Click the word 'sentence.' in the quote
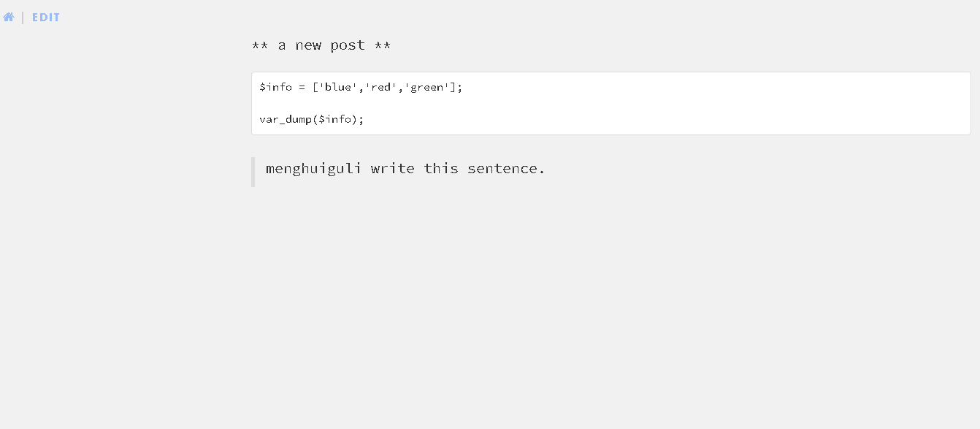980x429 pixels. [x=507, y=169]
